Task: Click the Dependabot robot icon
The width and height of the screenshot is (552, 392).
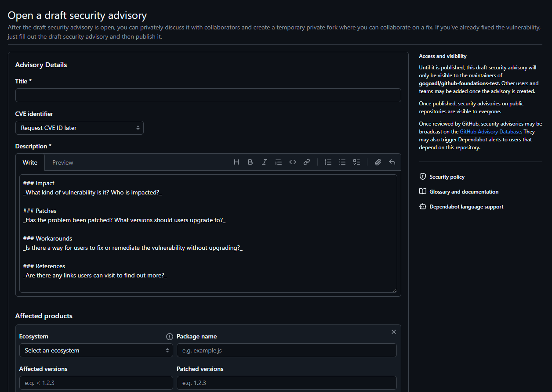Action: point(423,206)
